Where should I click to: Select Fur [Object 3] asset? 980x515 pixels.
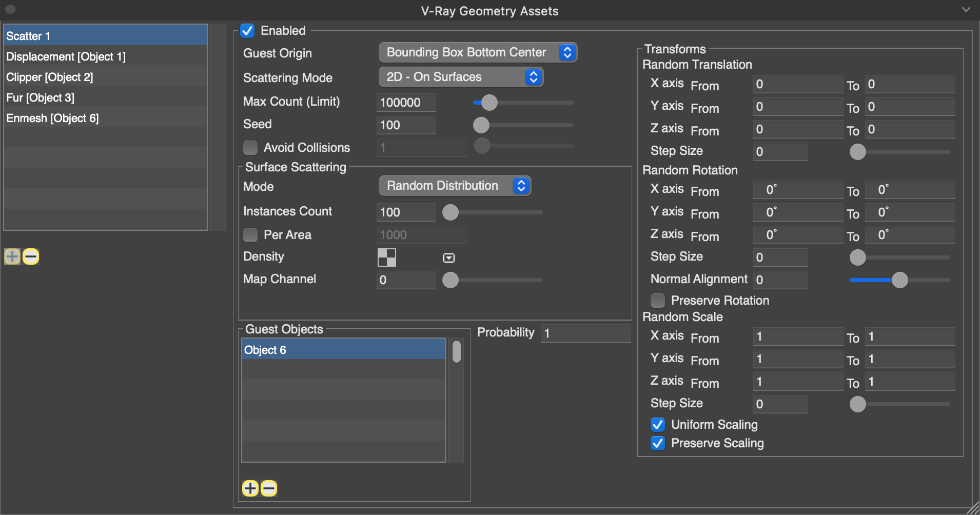pos(106,97)
